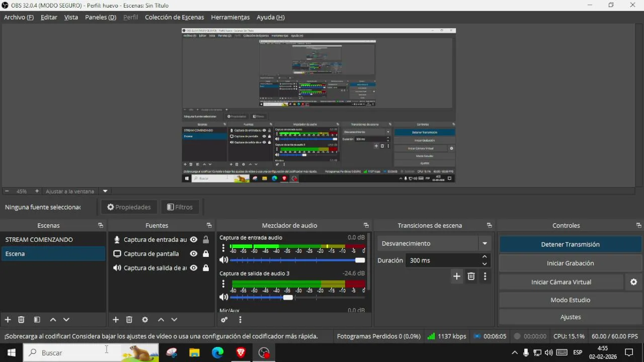The width and height of the screenshot is (644, 362).
Task: Hide the Captura de pantalla source
Action: pos(193,254)
